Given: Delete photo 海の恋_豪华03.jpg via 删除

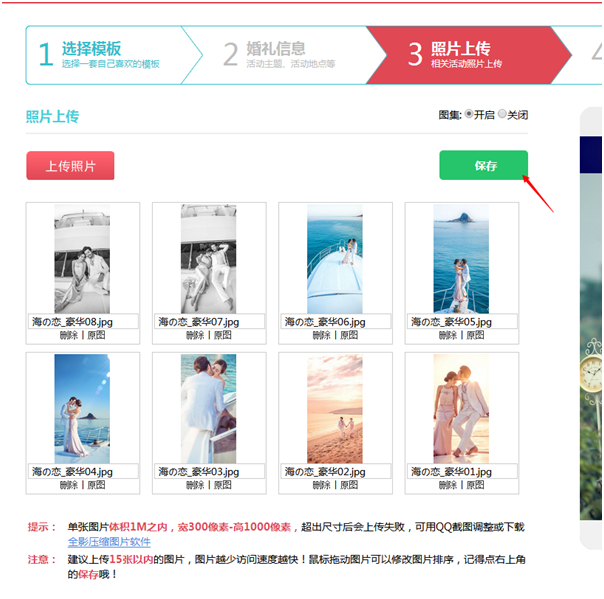Looking at the screenshot, I should pyautogui.click(x=195, y=485).
